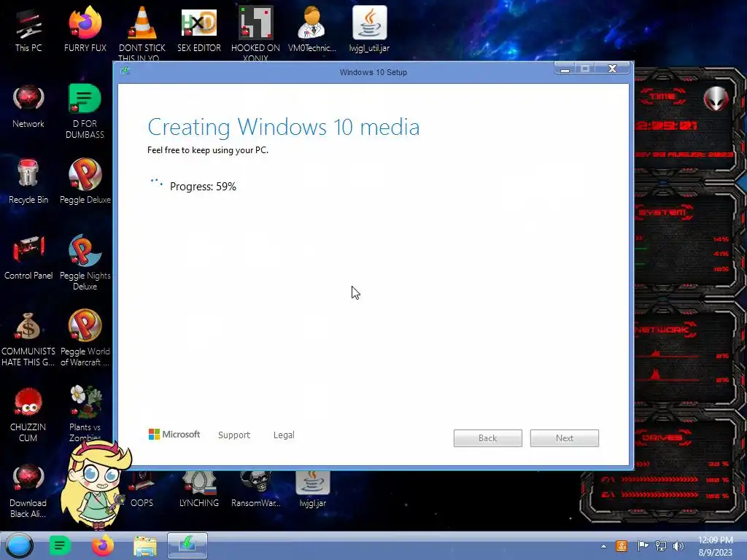This screenshot has width=747, height=560.
Task: Open the DONT STICK VLC cone icon
Action: [x=142, y=32]
